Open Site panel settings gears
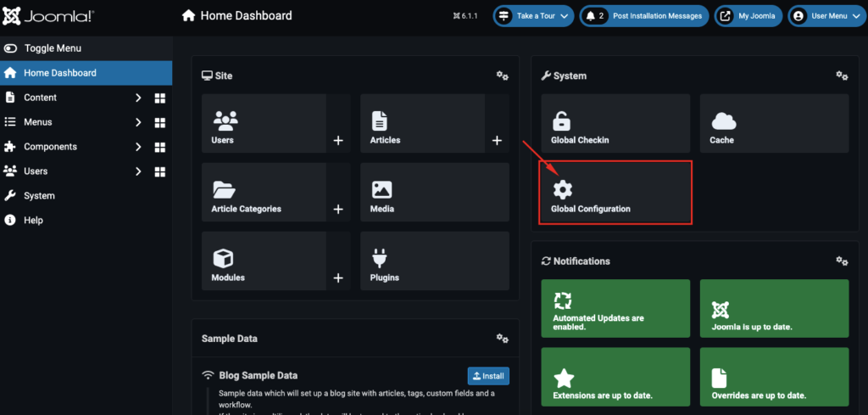Viewport: 868px width, 415px height. click(x=502, y=76)
